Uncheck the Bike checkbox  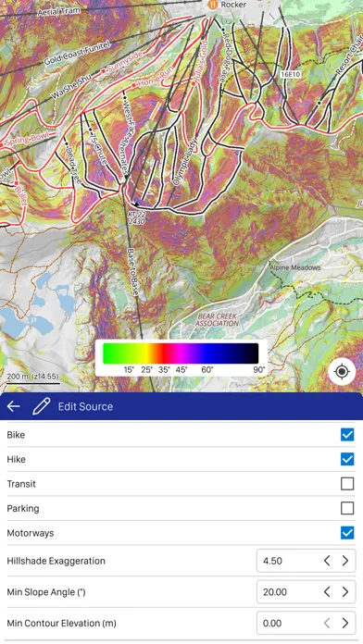click(347, 435)
